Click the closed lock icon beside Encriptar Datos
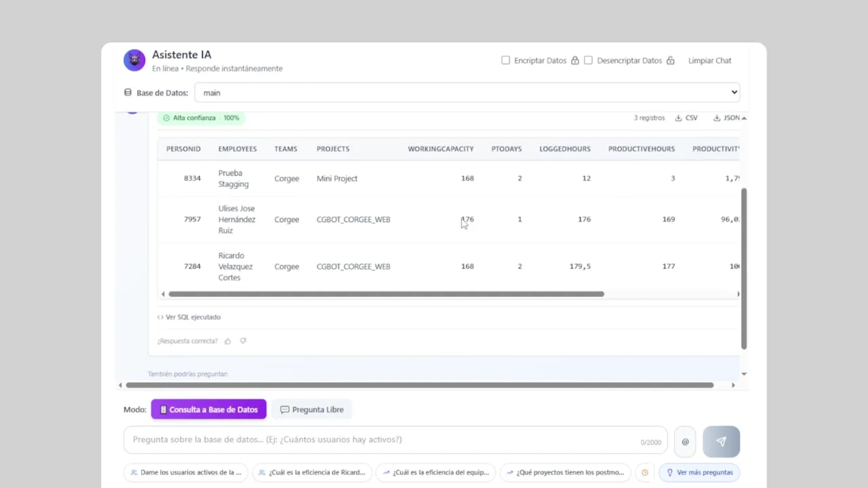Image resolution: width=868 pixels, height=488 pixels. 575,60
